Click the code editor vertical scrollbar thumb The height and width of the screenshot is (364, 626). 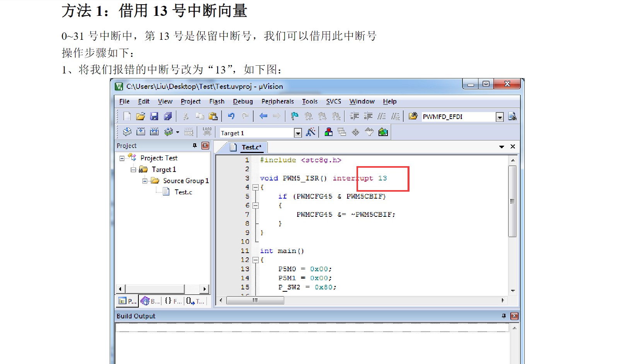512,201
